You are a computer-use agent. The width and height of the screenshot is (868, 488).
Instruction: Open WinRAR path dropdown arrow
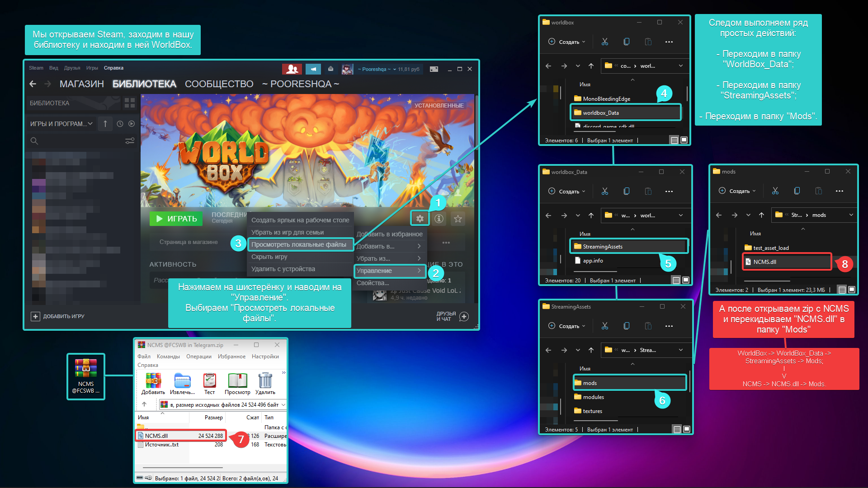point(283,405)
